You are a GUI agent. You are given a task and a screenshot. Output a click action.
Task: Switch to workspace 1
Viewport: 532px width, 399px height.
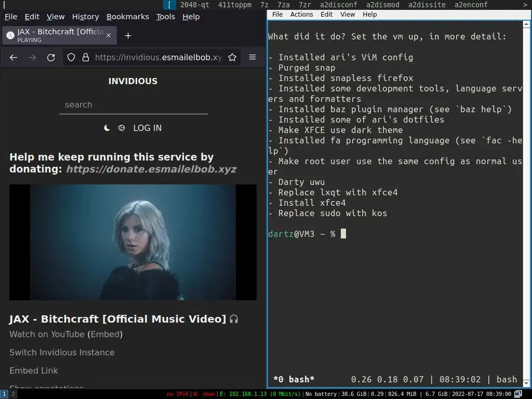[x=4, y=394]
